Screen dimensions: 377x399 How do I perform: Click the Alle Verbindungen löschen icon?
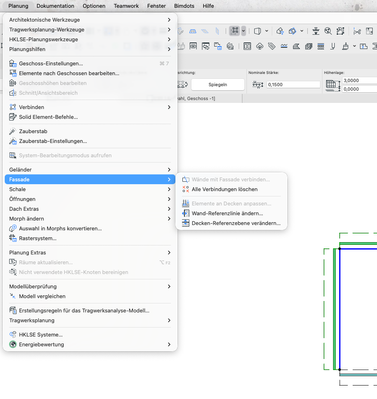[186, 189]
